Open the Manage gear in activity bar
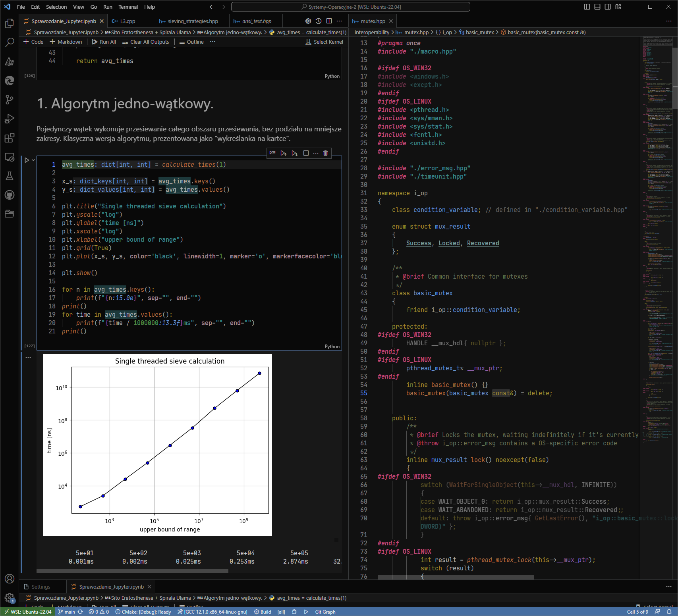Viewport: 678px width, 616px height. click(x=10, y=598)
